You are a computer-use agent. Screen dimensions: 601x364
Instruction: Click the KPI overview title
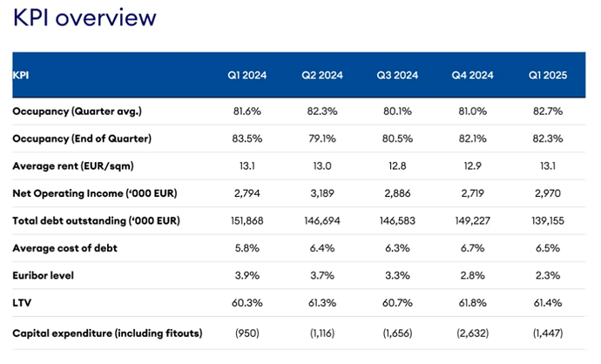tap(84, 17)
